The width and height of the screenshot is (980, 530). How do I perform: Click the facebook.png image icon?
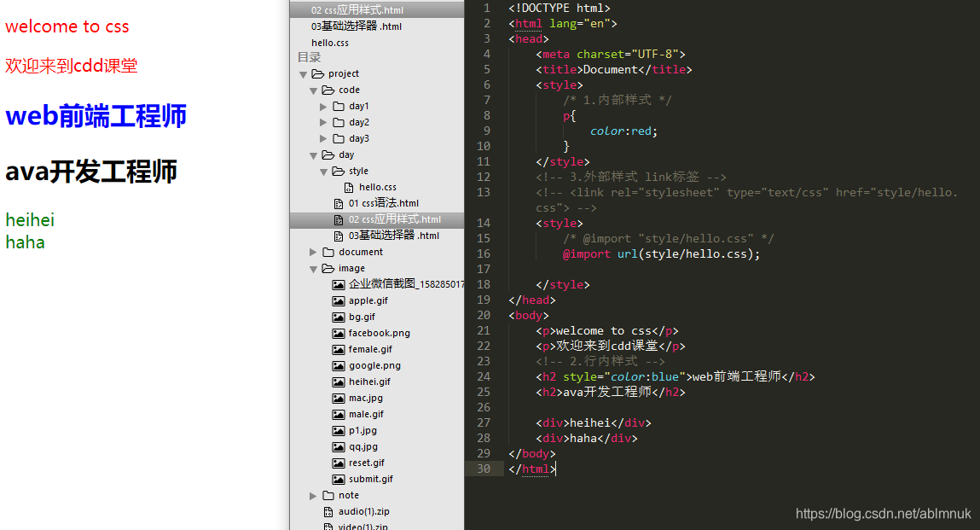(x=338, y=334)
